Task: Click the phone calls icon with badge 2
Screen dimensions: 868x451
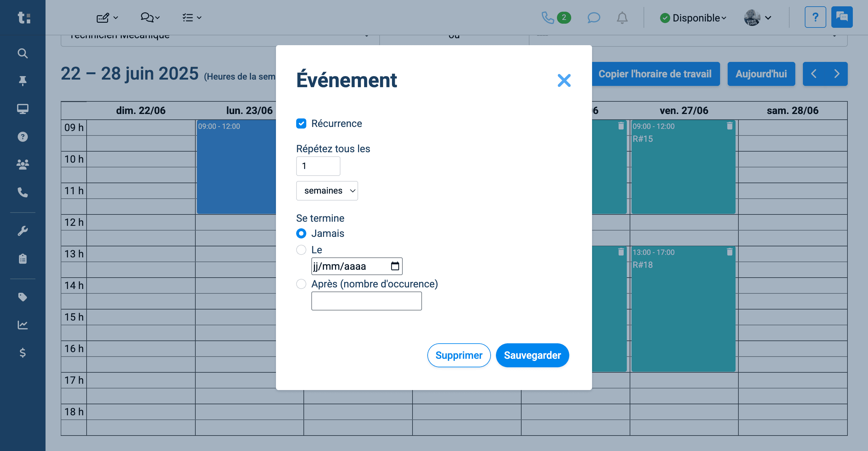Action: pos(556,17)
